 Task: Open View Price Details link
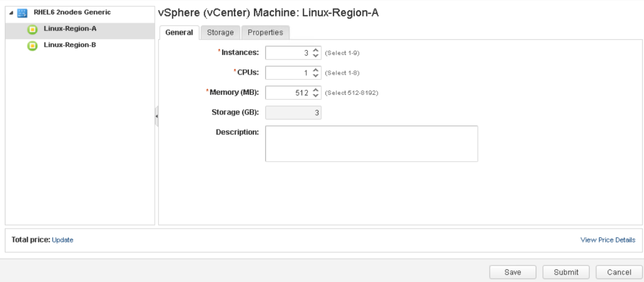click(x=608, y=240)
